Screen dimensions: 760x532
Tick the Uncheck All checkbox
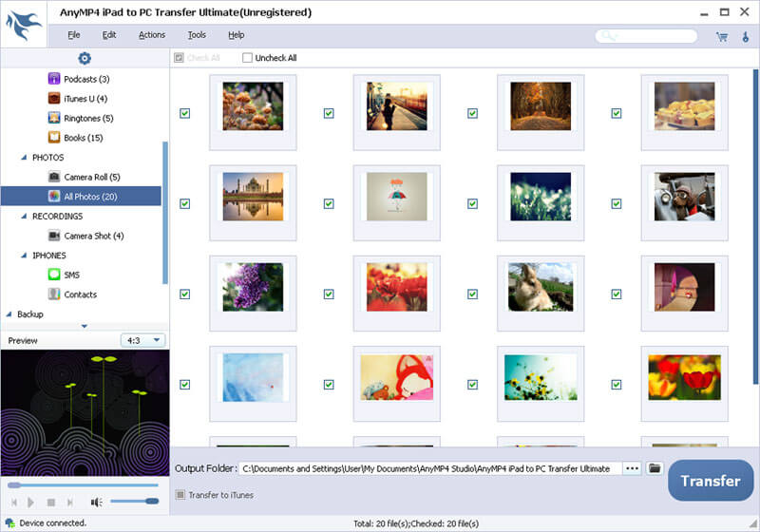pyautogui.click(x=247, y=58)
